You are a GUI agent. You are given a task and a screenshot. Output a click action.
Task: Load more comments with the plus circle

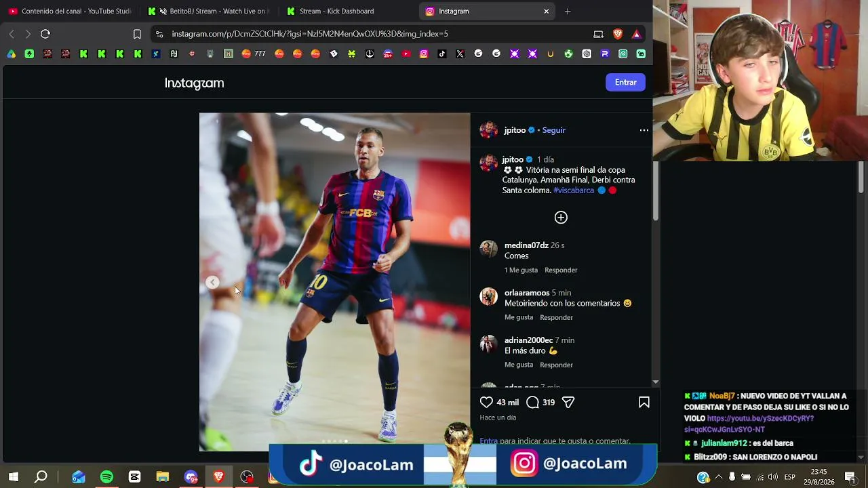tap(561, 218)
